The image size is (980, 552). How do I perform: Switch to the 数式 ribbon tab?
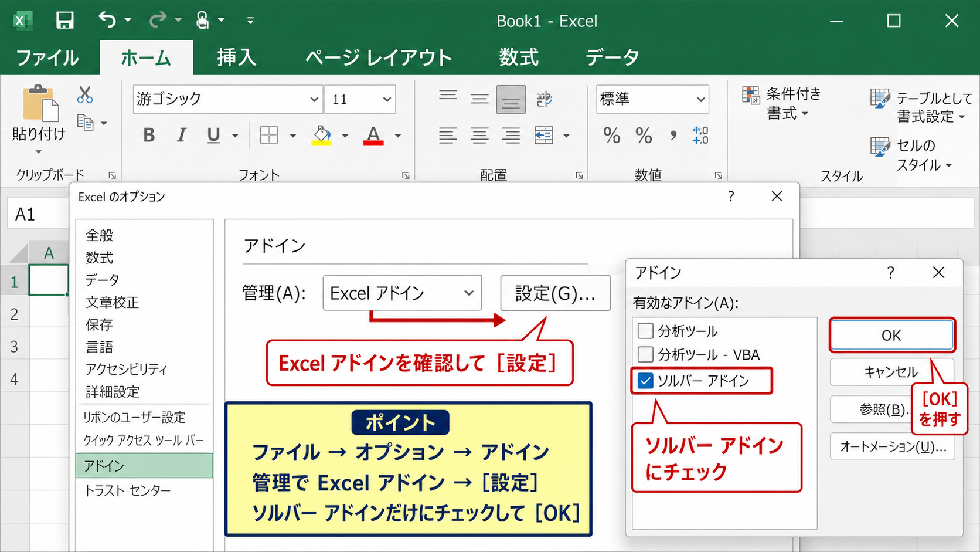coord(519,57)
